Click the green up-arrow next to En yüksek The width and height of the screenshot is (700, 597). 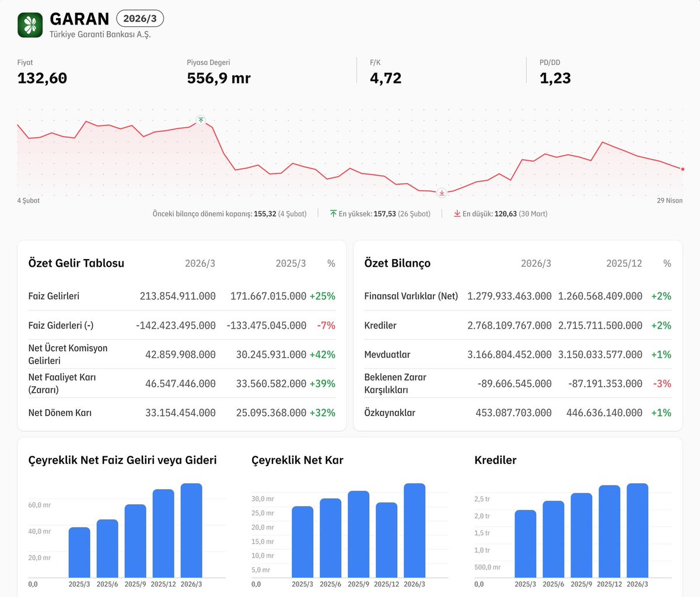click(x=333, y=214)
